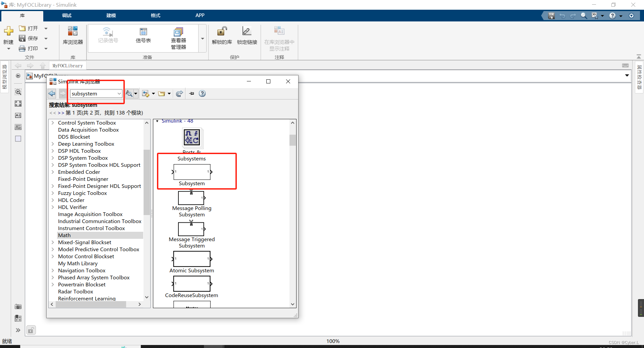Click the lock icon at the canvas bottom-left
644x348 pixels.
tap(31, 331)
